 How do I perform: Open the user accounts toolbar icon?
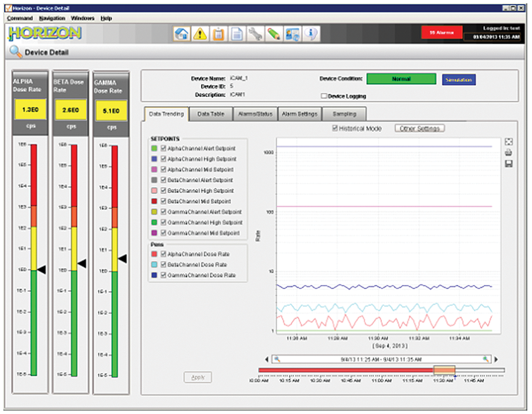click(x=292, y=33)
